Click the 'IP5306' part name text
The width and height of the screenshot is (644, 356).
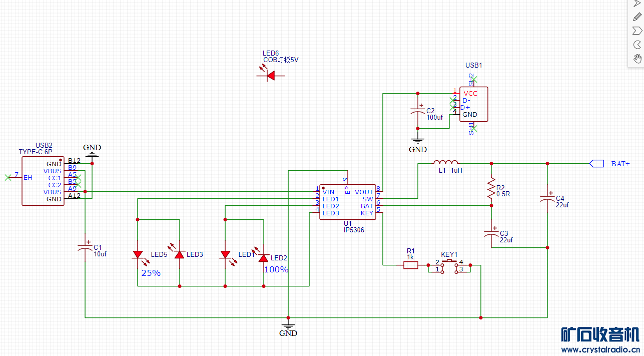click(354, 230)
